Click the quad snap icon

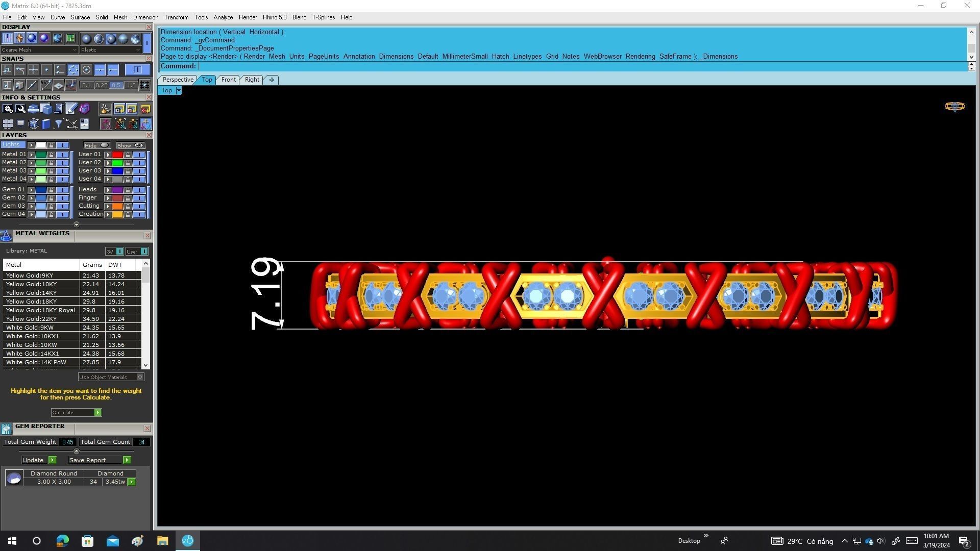[x=73, y=69]
